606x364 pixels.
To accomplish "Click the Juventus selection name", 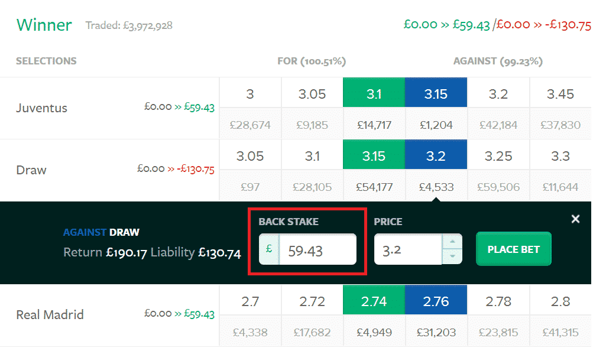I will click(41, 108).
